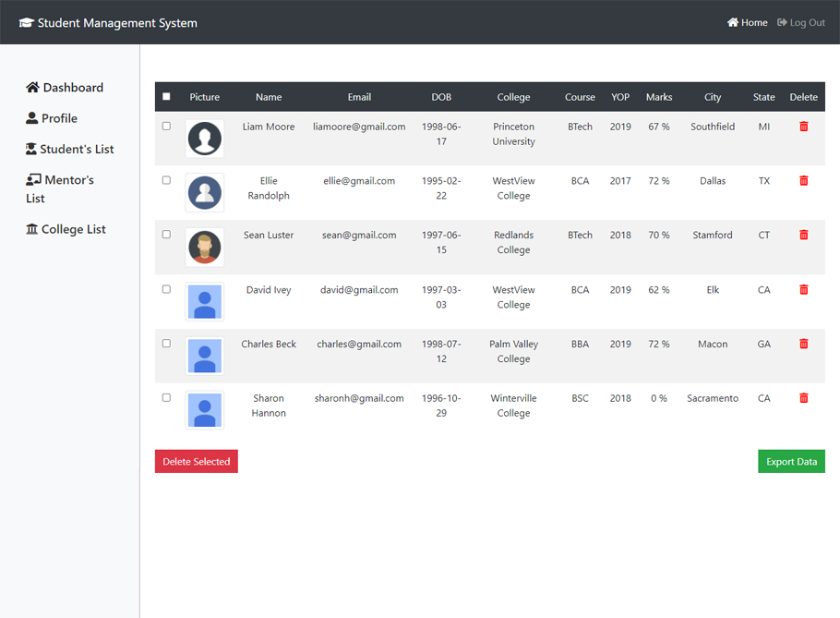The width and height of the screenshot is (840, 618).
Task: Click the delete trash icon for Sharon Hannon
Action: [x=803, y=397]
